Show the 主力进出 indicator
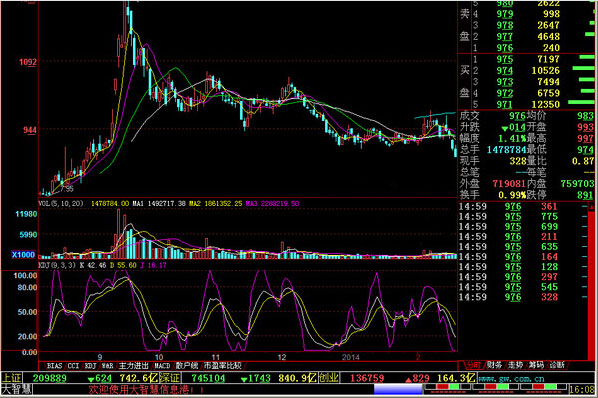The height and width of the screenshot is (398, 598). click(133, 366)
